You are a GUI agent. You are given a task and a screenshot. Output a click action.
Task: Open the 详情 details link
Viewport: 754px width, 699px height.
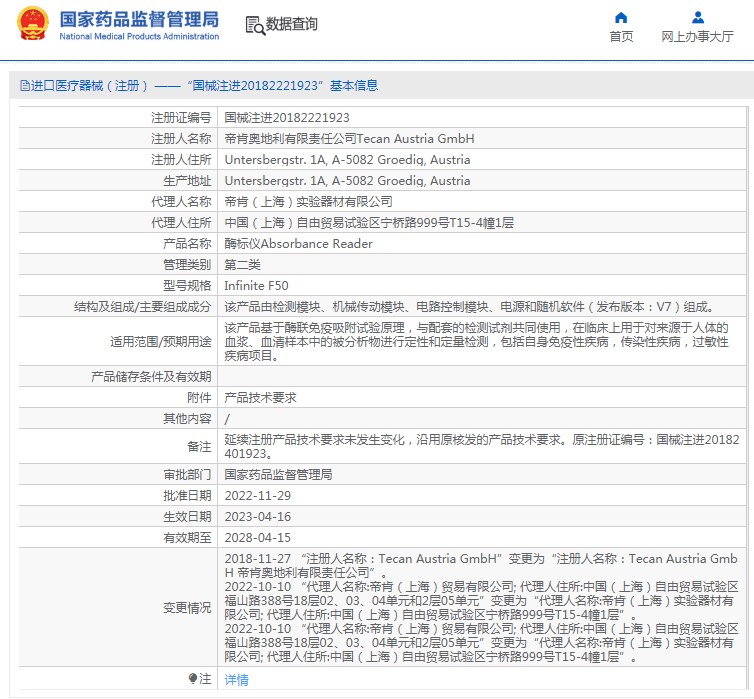click(237, 679)
